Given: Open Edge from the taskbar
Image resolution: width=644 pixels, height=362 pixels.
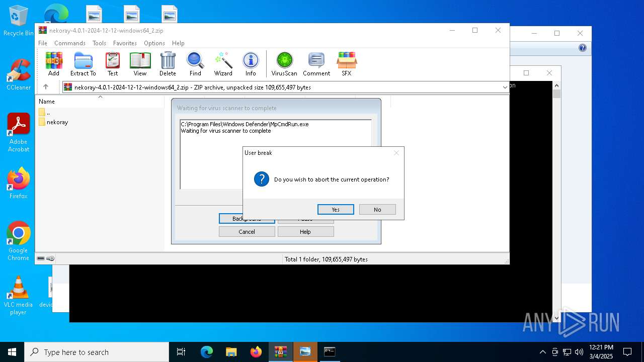Looking at the screenshot, I should 207,352.
